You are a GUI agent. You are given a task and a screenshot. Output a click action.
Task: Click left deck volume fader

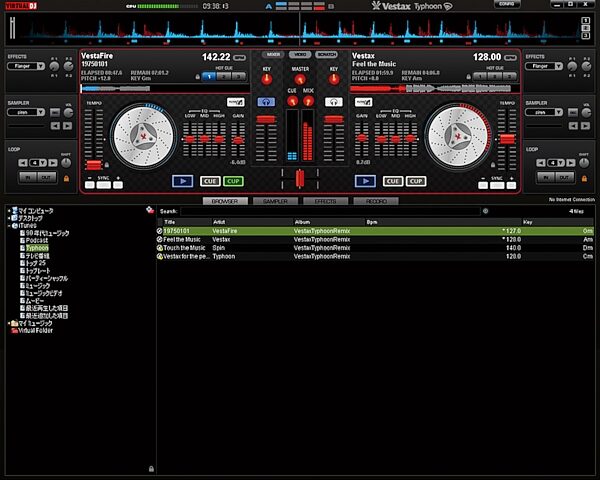click(x=266, y=120)
